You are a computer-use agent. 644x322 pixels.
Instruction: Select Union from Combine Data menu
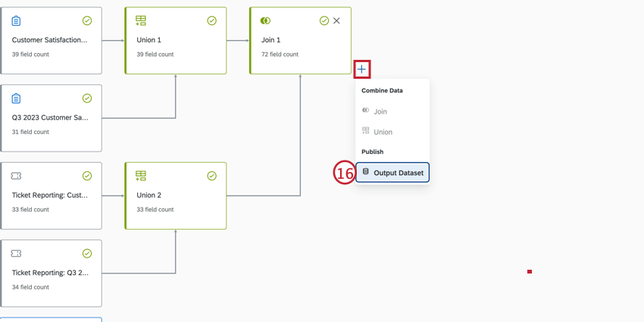(383, 132)
